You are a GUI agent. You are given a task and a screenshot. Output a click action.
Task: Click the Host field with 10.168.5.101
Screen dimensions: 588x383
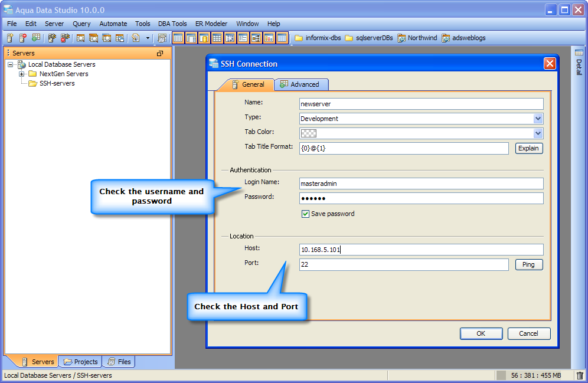coord(421,250)
